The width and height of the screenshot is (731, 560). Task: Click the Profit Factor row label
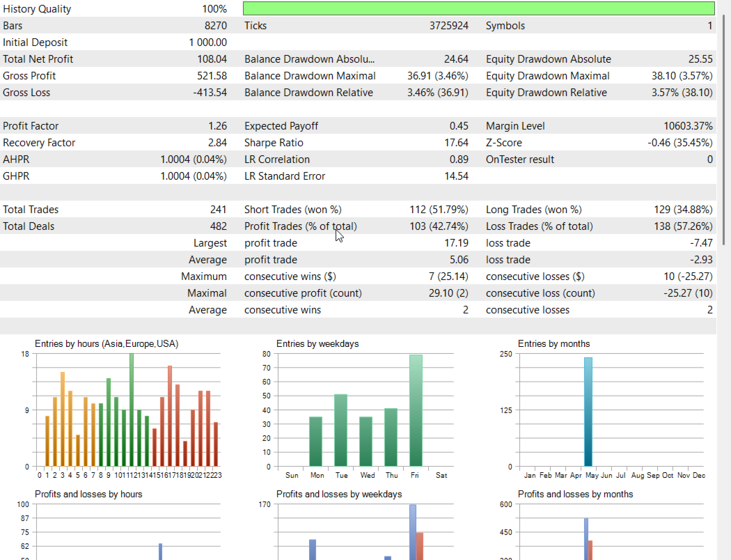[x=31, y=126]
